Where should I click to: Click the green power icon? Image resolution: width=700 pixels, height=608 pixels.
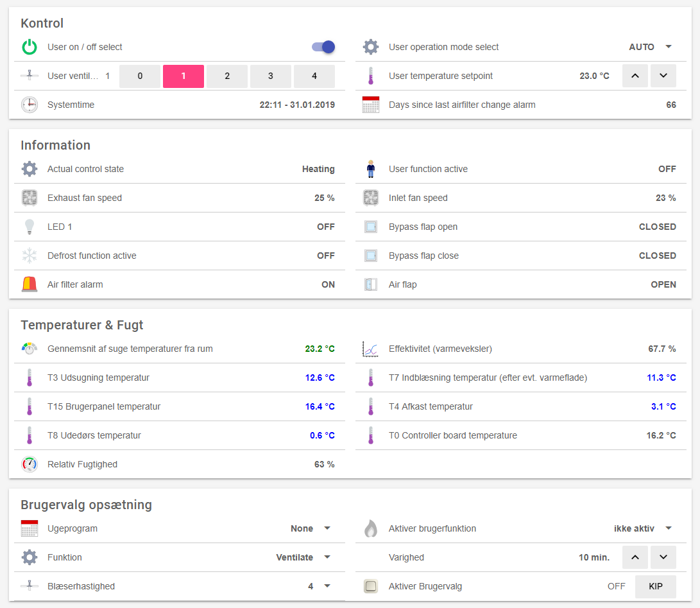coord(30,47)
